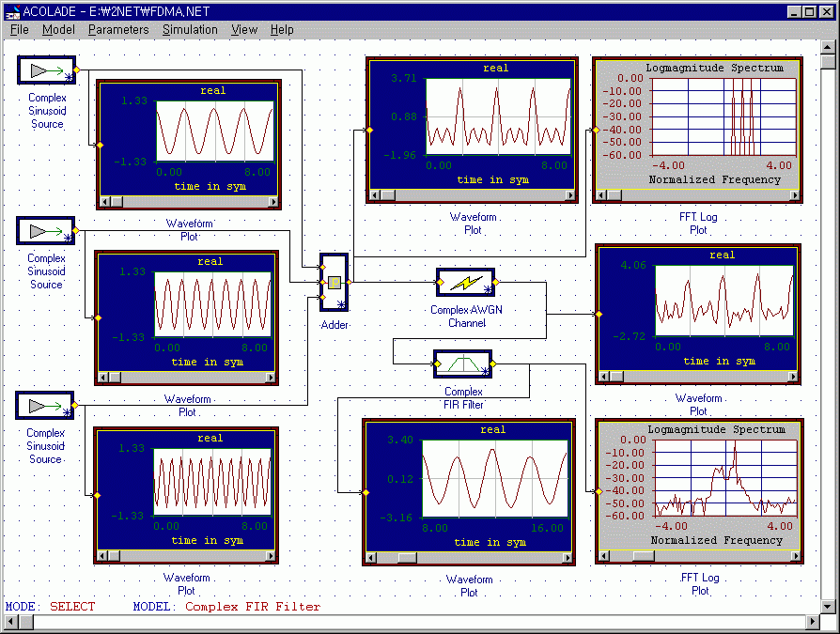Click the top Logmagnitude Spectrum plot
The image size is (840, 634).
(697, 131)
